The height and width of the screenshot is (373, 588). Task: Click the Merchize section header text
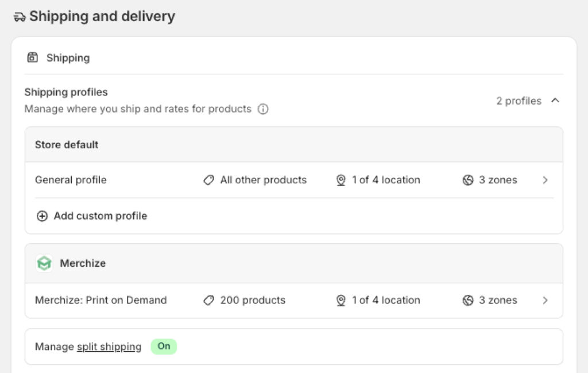point(83,263)
